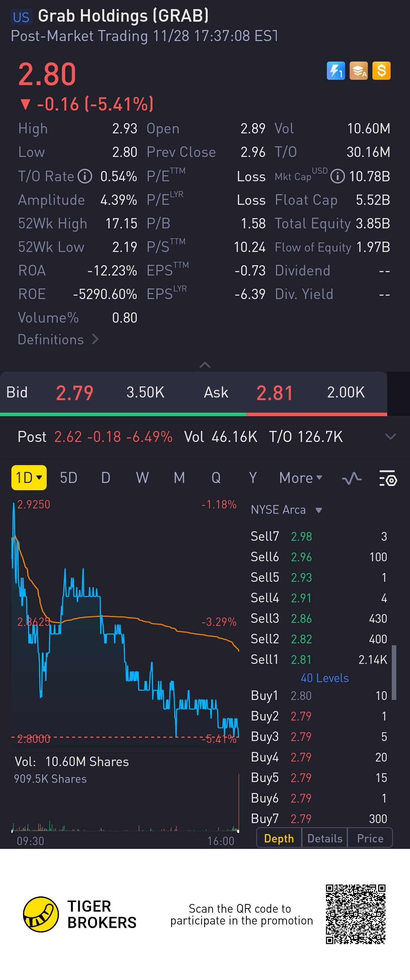Select the Details tab
This screenshot has height=980, width=410.
pos(325,838)
